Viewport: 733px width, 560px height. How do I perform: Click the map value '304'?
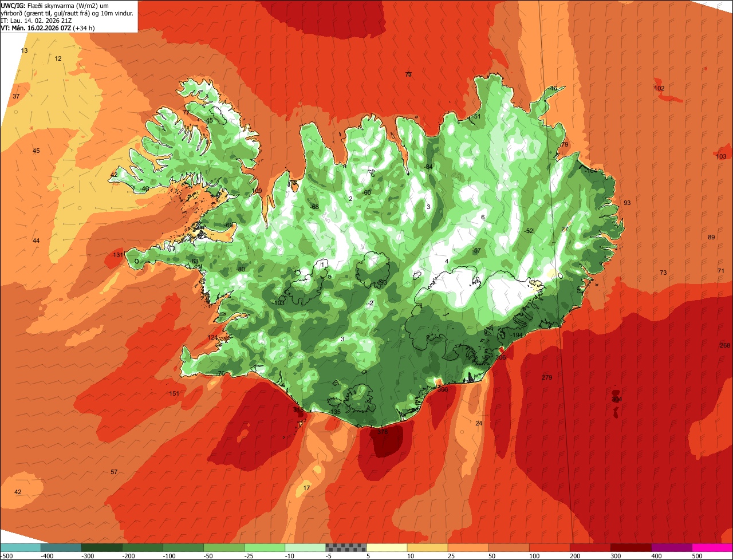616,399
